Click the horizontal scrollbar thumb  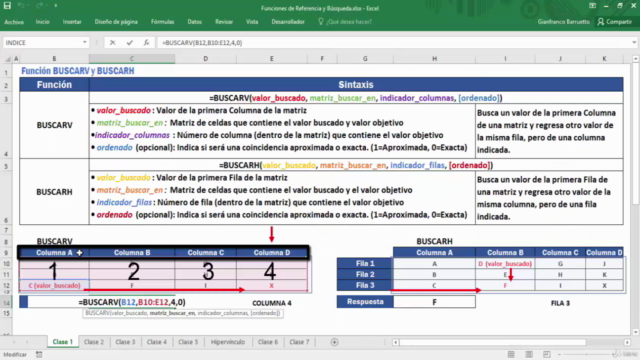(493, 342)
